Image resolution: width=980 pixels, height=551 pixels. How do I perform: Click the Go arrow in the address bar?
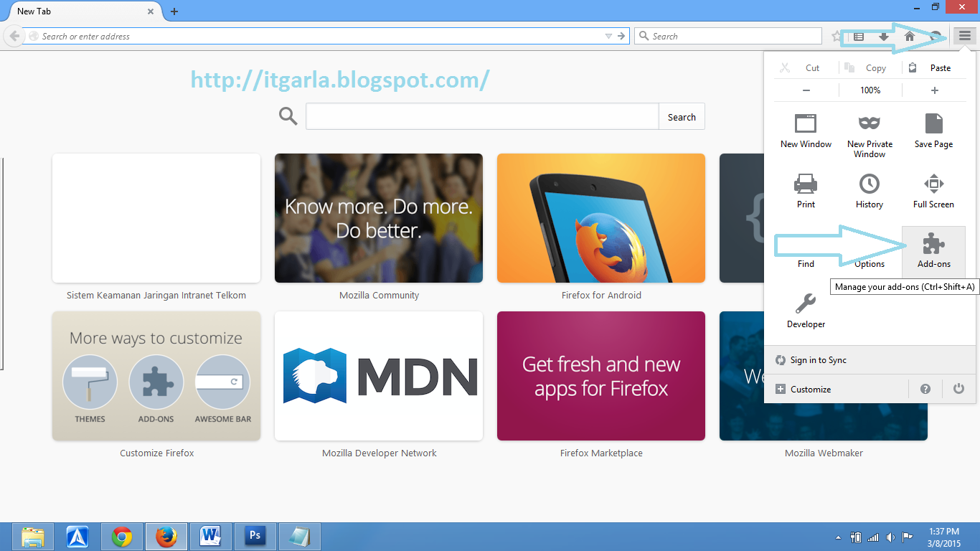(x=621, y=36)
